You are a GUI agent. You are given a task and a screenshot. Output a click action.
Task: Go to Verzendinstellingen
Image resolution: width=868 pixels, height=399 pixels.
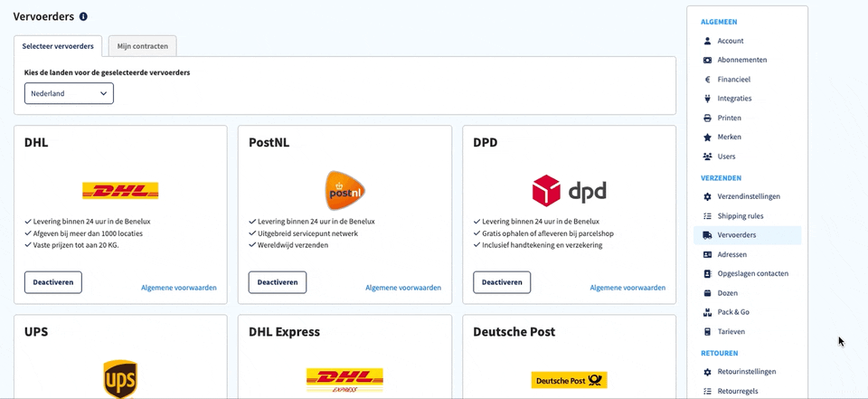tap(748, 196)
